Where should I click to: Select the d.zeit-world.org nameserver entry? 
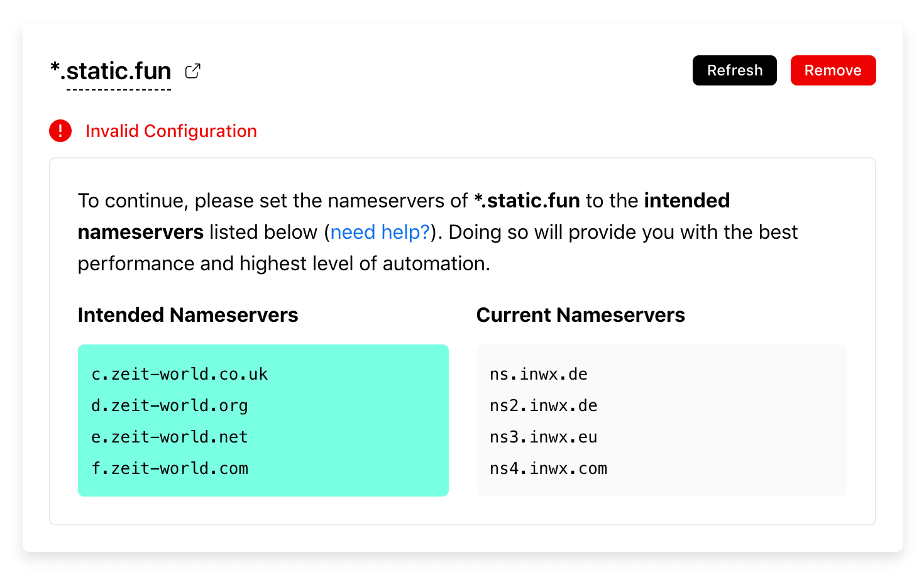point(169,405)
